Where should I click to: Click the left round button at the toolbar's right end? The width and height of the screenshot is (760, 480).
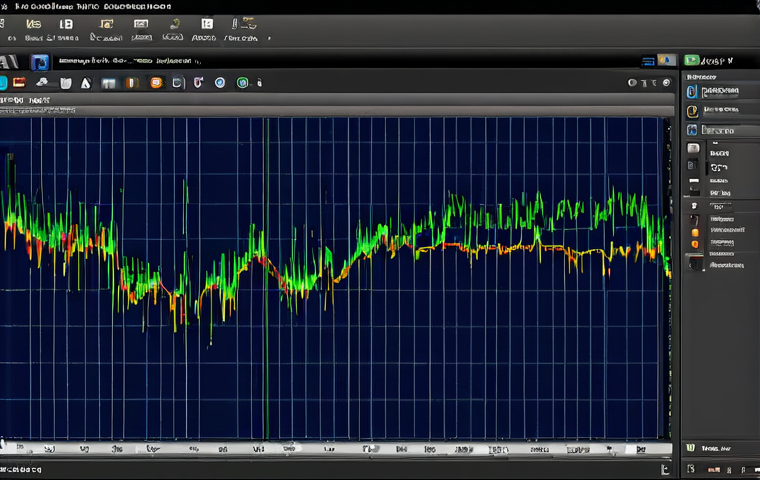632,83
